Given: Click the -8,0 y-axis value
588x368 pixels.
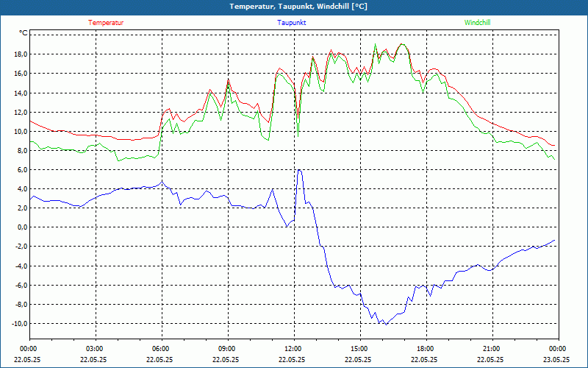Looking at the screenshot, I should [21, 304].
